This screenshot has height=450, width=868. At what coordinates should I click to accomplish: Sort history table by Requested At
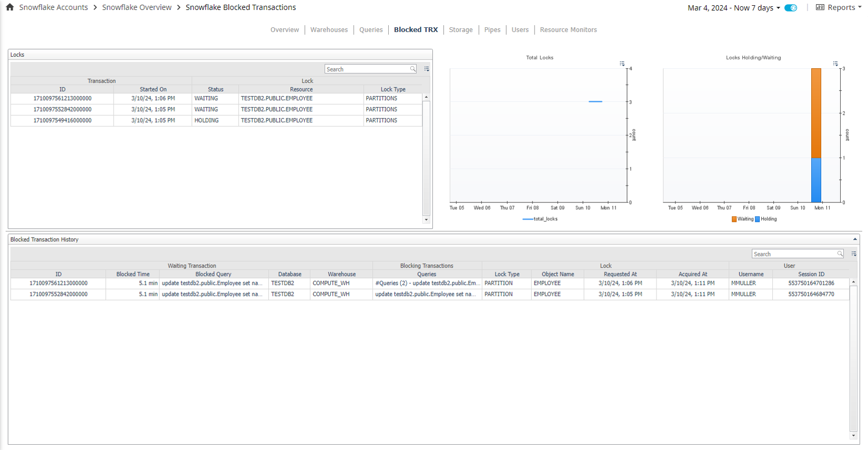[x=620, y=274]
